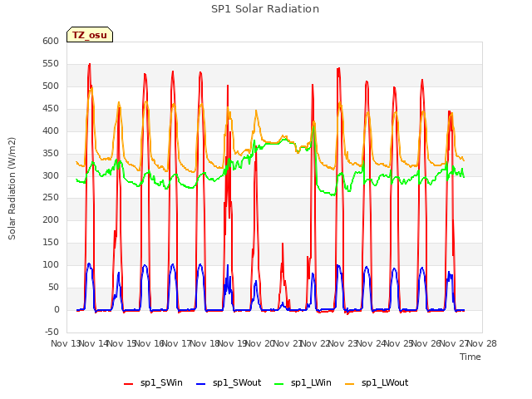The width and height of the screenshot is (532, 399).
Task: Click the 150 y-axis tick label
Action: [51, 242]
